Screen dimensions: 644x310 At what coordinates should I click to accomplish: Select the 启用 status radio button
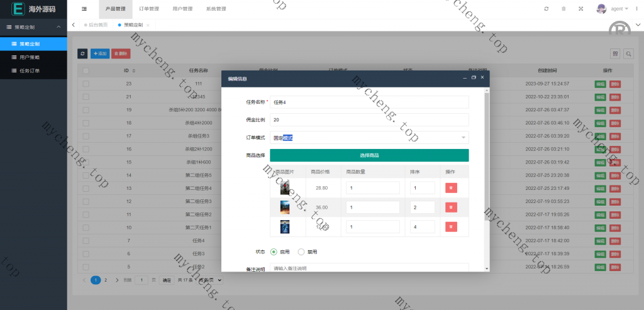coord(274,252)
